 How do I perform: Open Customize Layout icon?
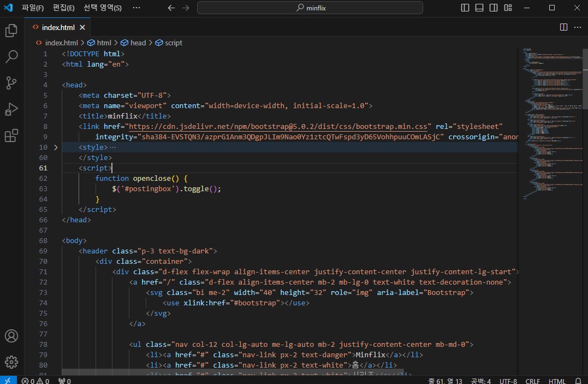click(508, 8)
